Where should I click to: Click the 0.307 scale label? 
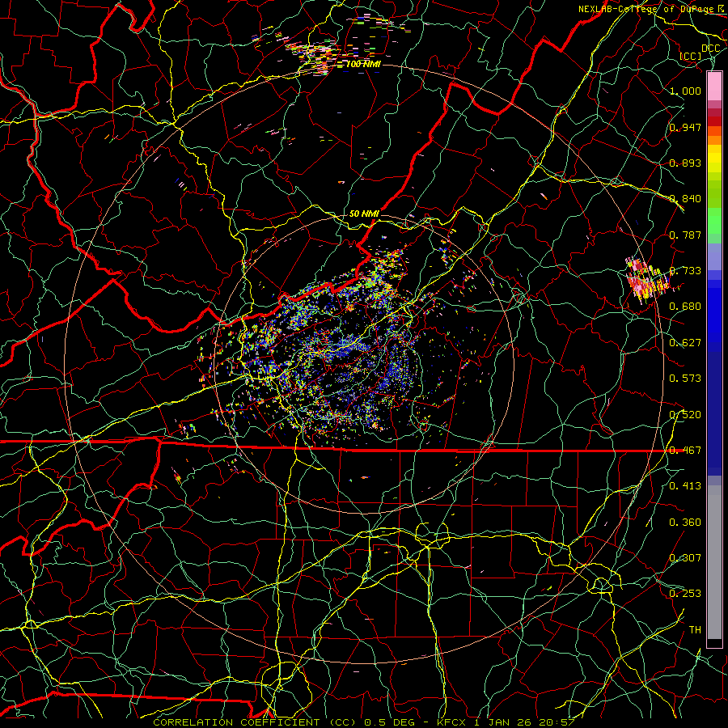click(685, 558)
